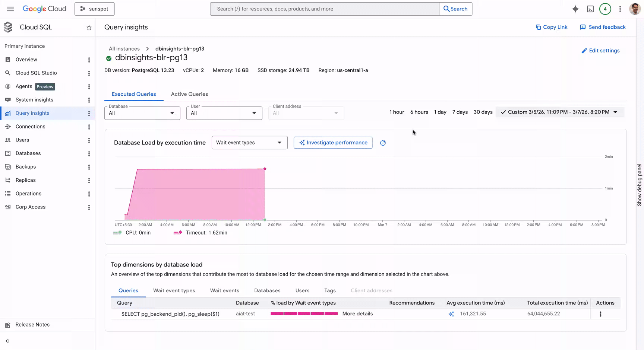Click Investigate performance button
Image resolution: width=644 pixels, height=350 pixels.
[x=333, y=143]
